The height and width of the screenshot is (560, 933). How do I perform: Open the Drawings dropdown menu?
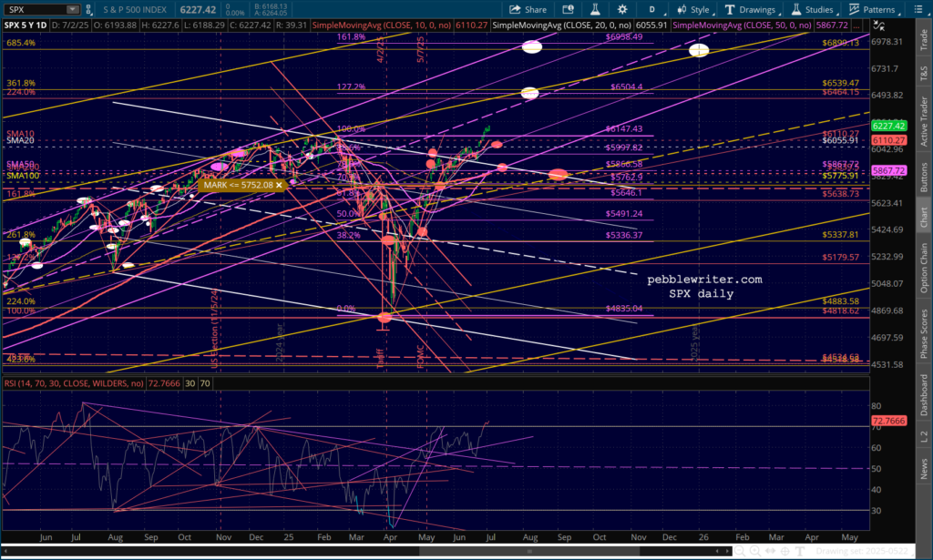[x=750, y=9]
